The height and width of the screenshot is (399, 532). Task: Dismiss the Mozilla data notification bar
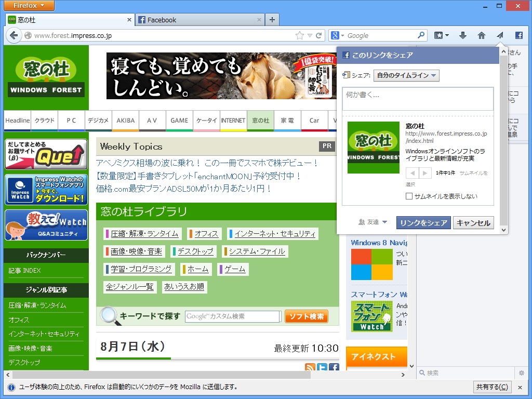[x=520, y=387]
